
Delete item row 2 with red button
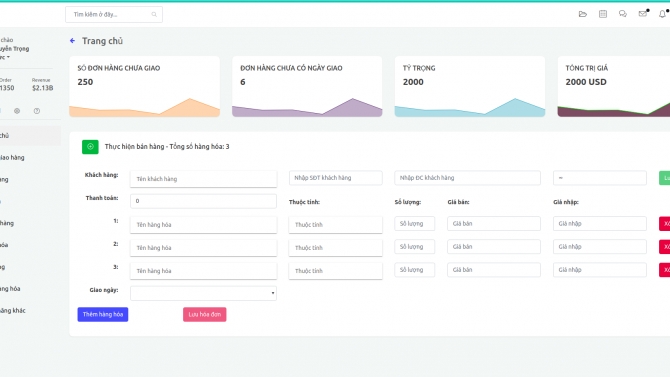coord(664,247)
